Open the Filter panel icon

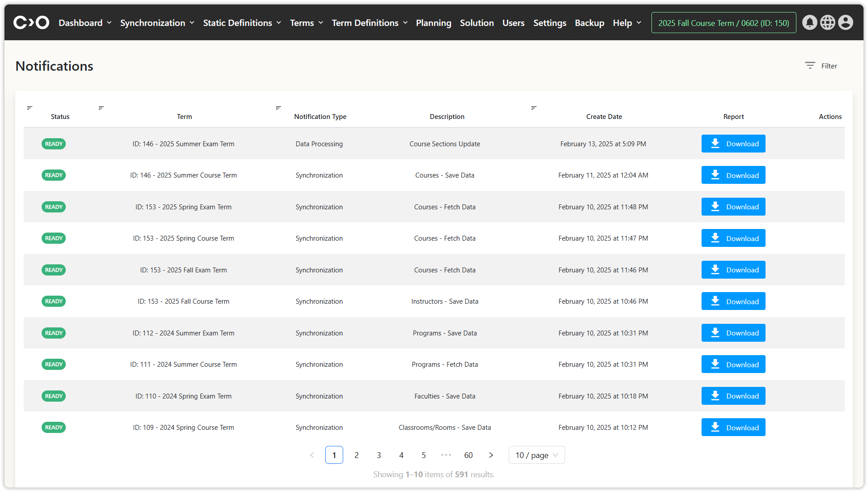click(x=810, y=66)
